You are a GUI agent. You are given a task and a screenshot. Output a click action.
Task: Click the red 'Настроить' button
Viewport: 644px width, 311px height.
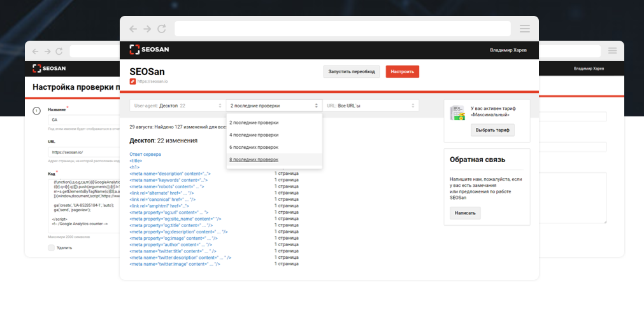(402, 71)
